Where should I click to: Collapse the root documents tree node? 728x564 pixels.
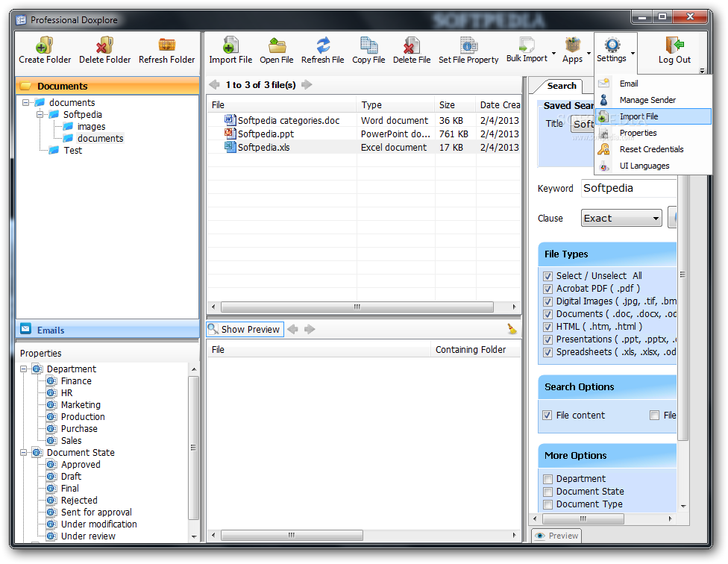click(x=26, y=102)
